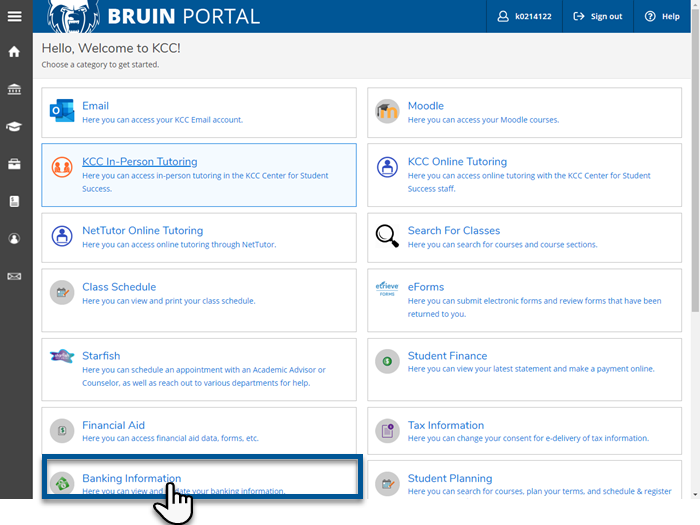Click the magnifying glass Search For Classes icon

387,236
